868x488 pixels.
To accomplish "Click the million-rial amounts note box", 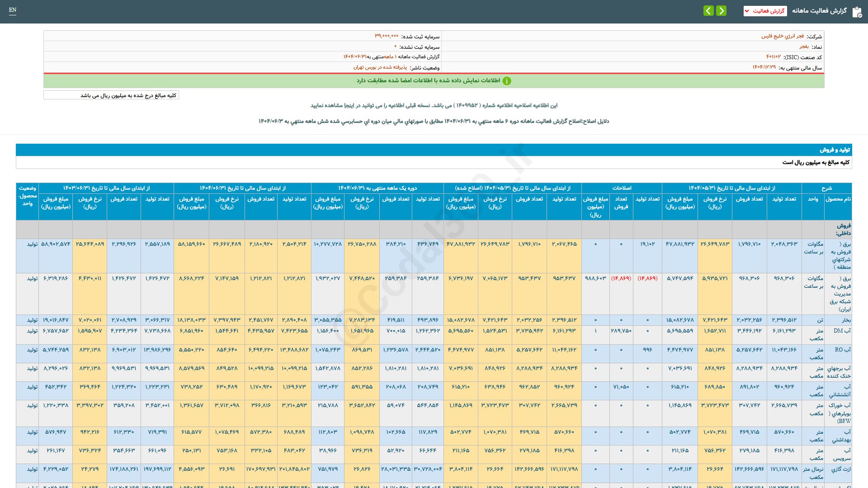I will [111, 95].
